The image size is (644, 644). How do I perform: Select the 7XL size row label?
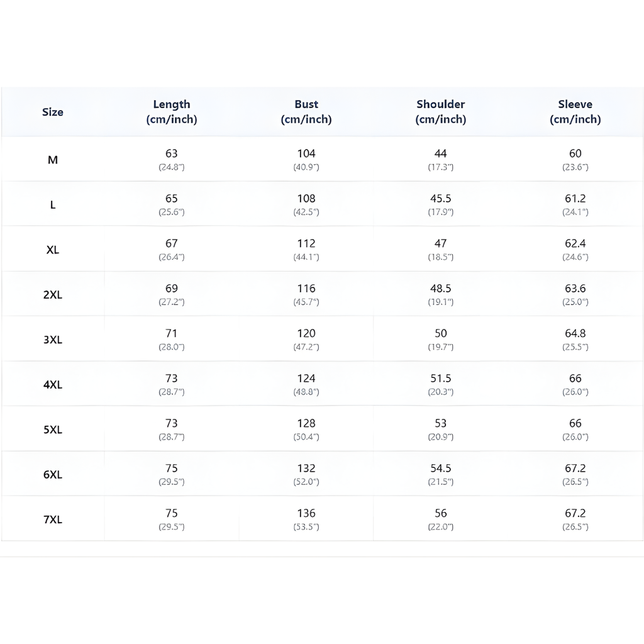pyautogui.click(x=53, y=520)
